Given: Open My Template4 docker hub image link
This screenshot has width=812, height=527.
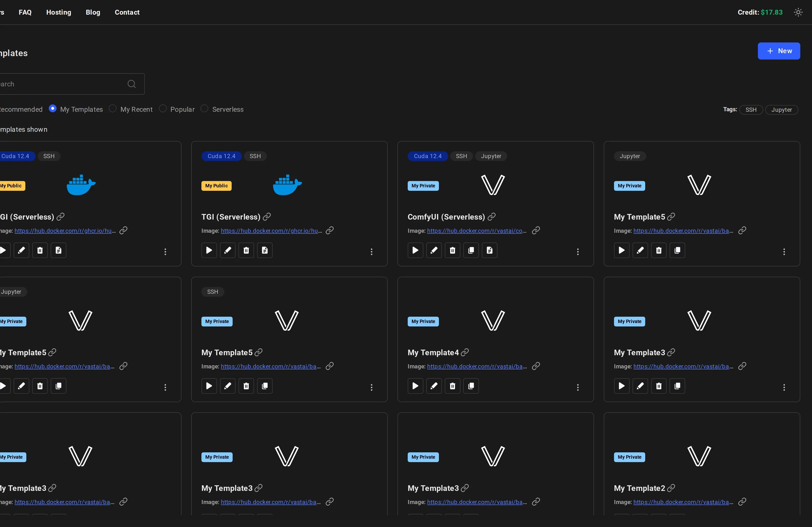Looking at the screenshot, I should pyautogui.click(x=477, y=366).
